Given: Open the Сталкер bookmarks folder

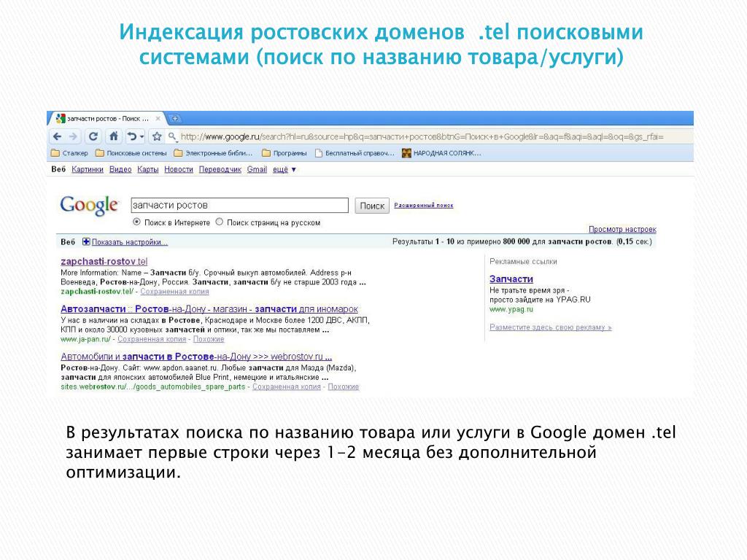Looking at the screenshot, I should 69,153.
